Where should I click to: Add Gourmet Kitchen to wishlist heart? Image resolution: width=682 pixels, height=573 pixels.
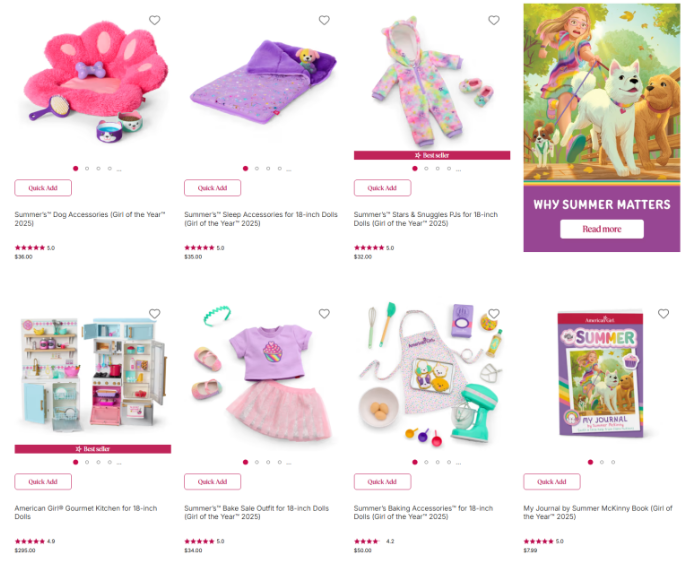click(x=154, y=313)
